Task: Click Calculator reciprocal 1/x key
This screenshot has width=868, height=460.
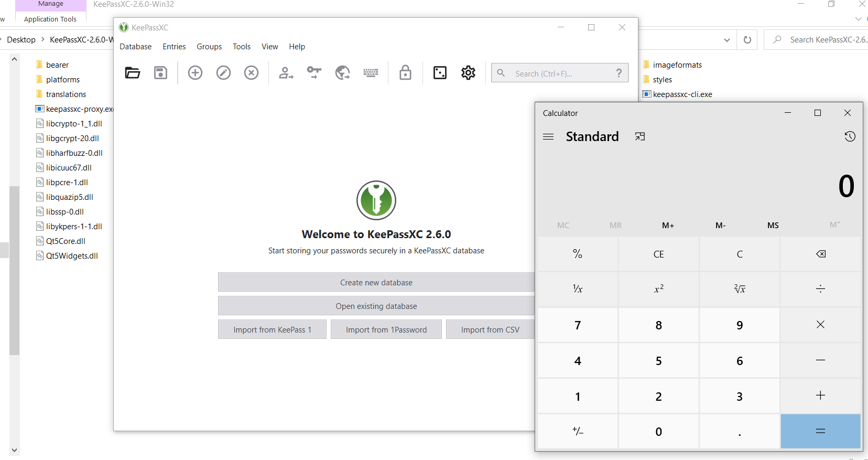Action: (578, 289)
